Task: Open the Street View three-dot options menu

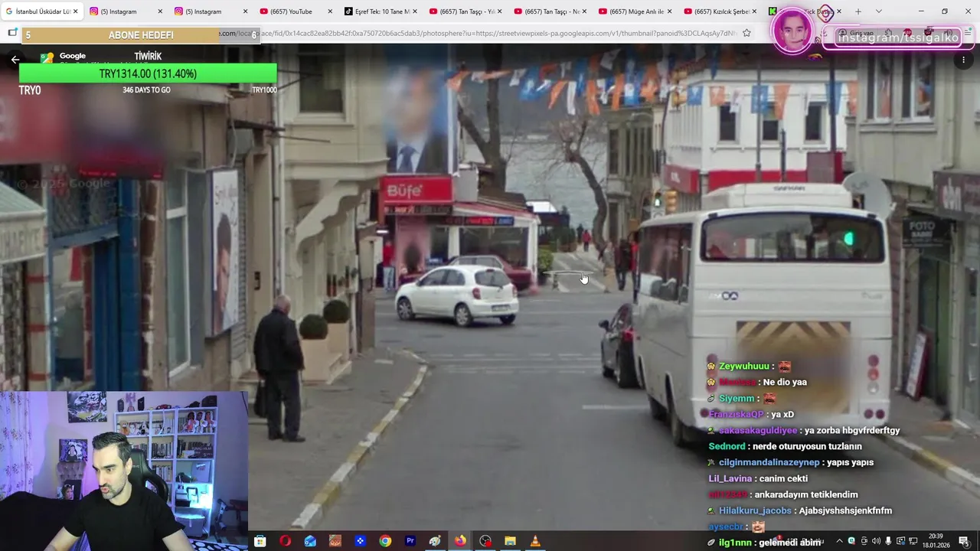Action: pos(963,60)
